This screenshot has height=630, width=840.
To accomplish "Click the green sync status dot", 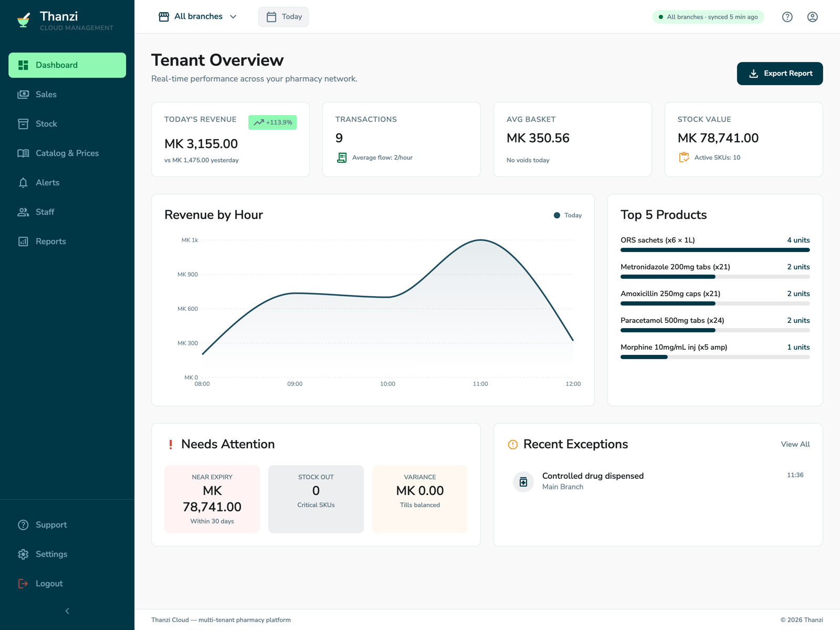I will coord(661,17).
